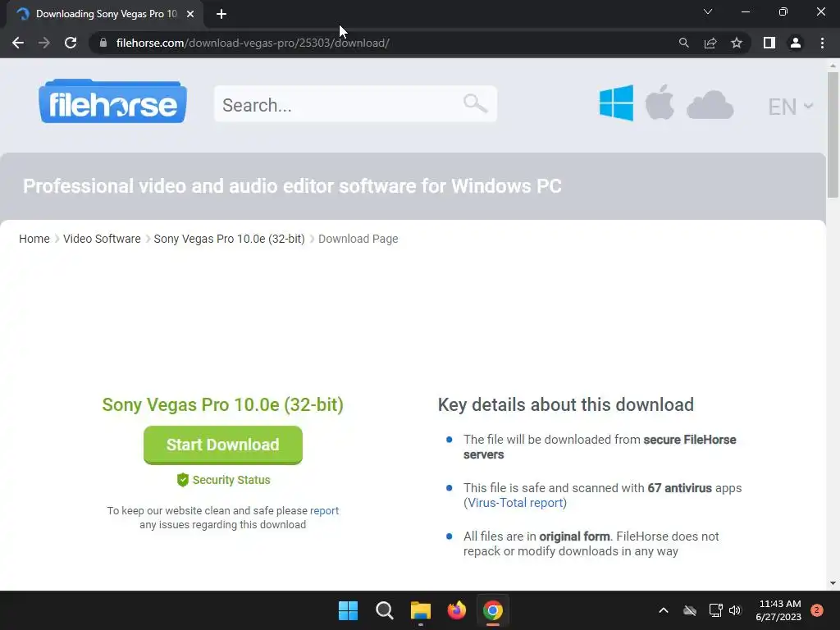
Task: Expand the EN language dropdown
Action: pos(791,107)
